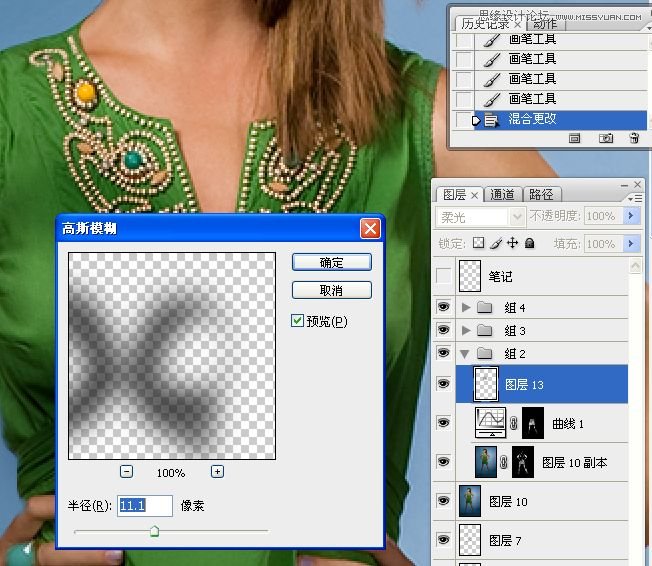652x566 pixels.
Task: Zoom out the blur preview with minus
Action: pos(126,472)
